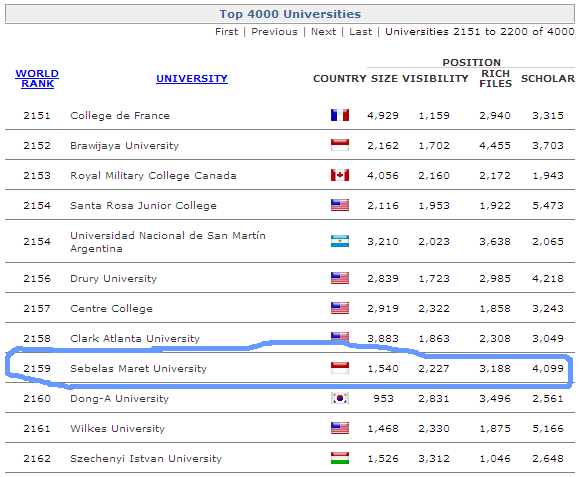Open the Previous page of universities
Screen dimensions: 583x477
click(x=274, y=32)
